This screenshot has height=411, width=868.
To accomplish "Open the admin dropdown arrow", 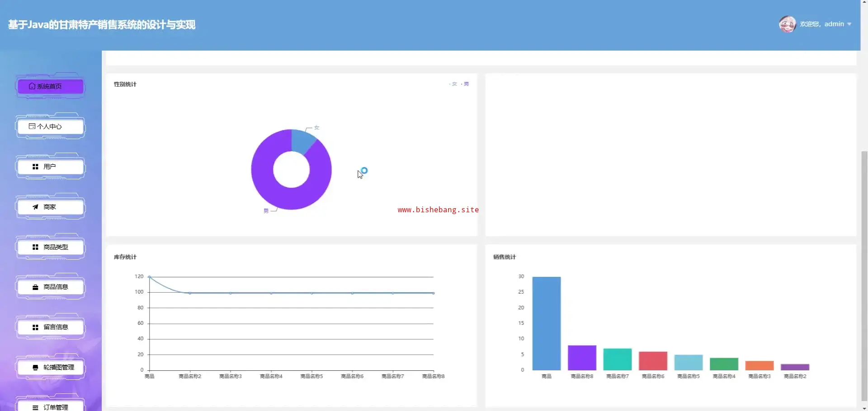I will click(849, 24).
